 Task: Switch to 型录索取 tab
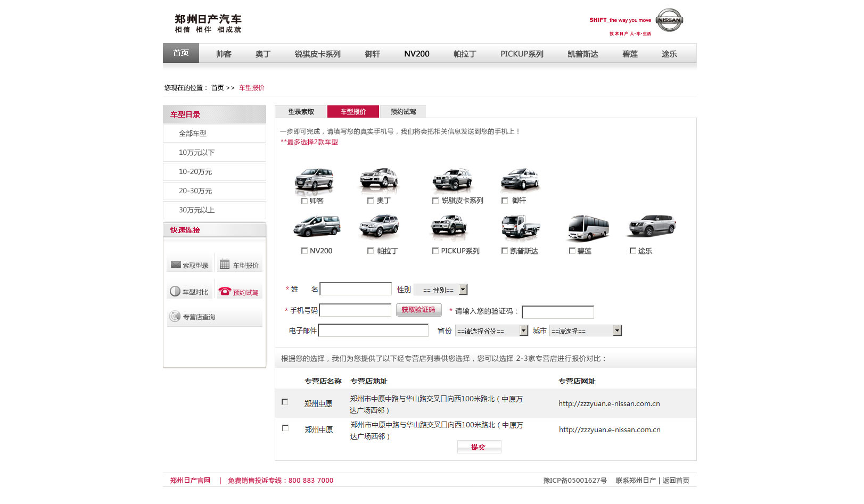click(x=301, y=112)
